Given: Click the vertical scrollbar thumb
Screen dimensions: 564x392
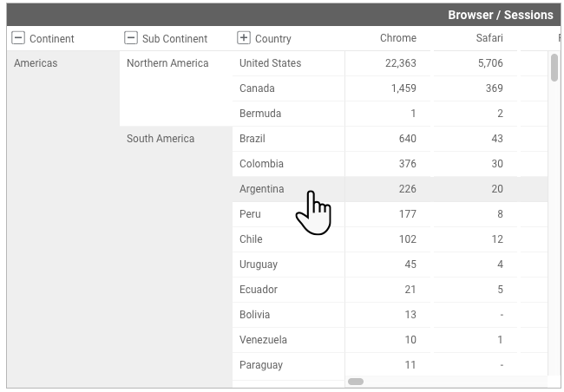Looking at the screenshot, I should click(x=554, y=68).
